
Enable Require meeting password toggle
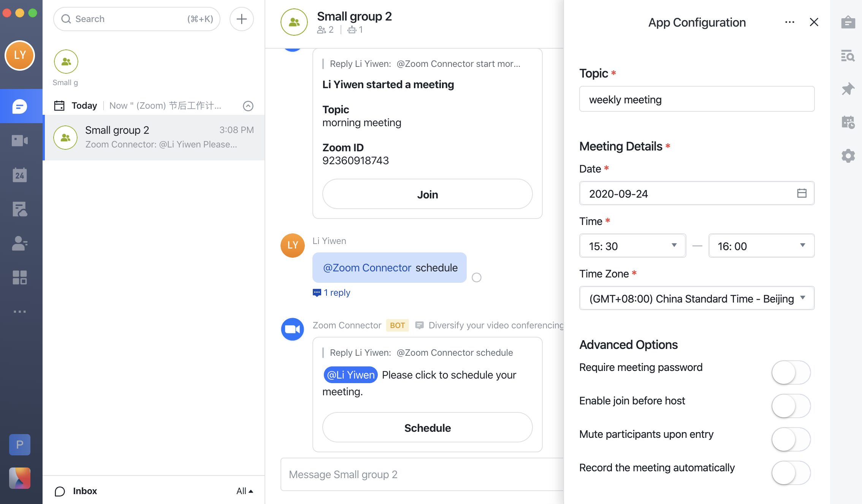coord(791,372)
